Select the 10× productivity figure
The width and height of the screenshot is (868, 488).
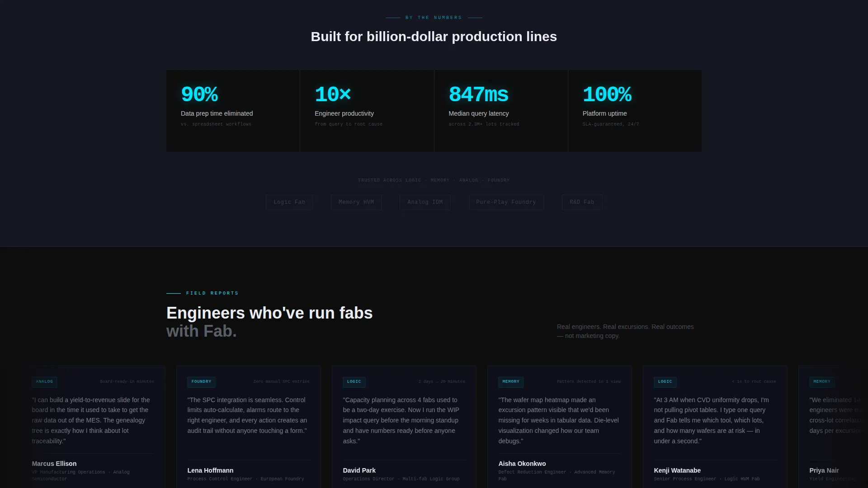(x=333, y=94)
